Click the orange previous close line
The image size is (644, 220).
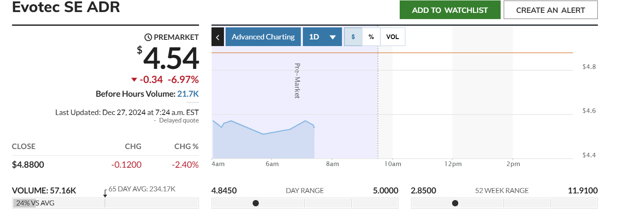click(x=457, y=53)
